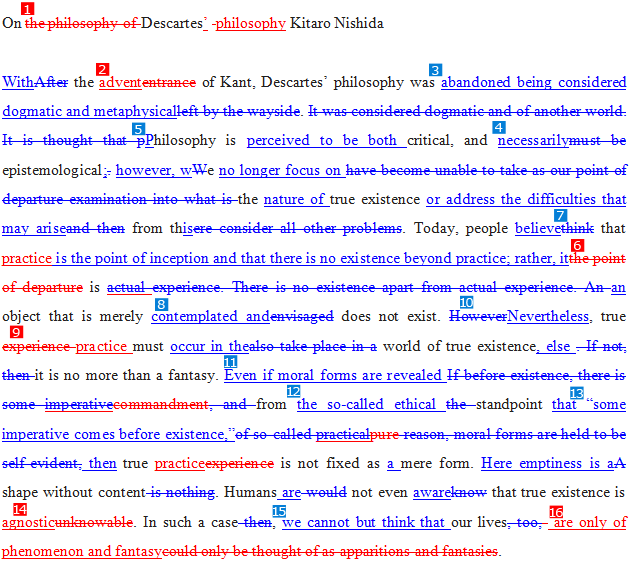Click the inserted words "may arise"
Image resolution: width=630 pixels, height=567 pixels.
(x=34, y=228)
